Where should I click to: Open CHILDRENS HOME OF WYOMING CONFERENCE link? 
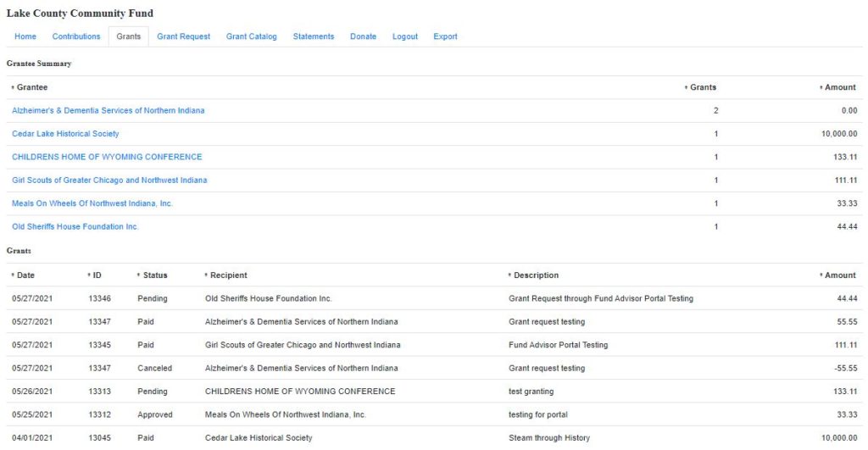[x=107, y=157]
